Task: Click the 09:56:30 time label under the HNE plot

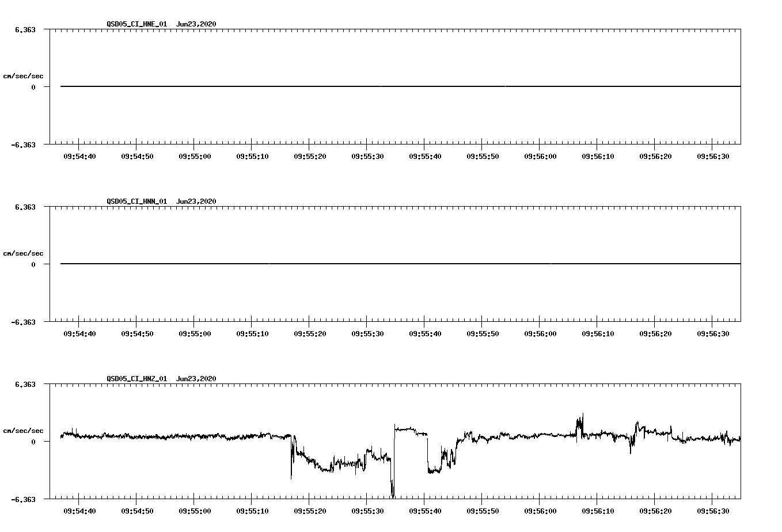Action: coord(713,157)
